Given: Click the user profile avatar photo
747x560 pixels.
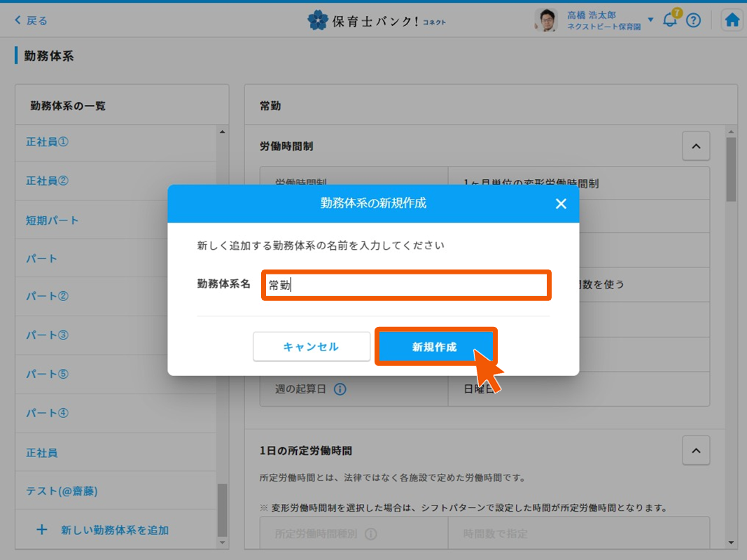Looking at the screenshot, I should click(545, 20).
